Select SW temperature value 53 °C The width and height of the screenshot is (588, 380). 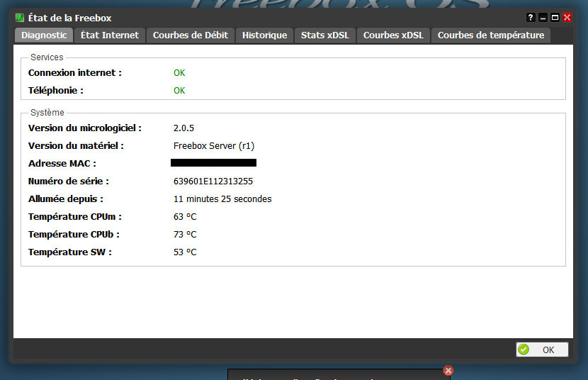click(185, 252)
